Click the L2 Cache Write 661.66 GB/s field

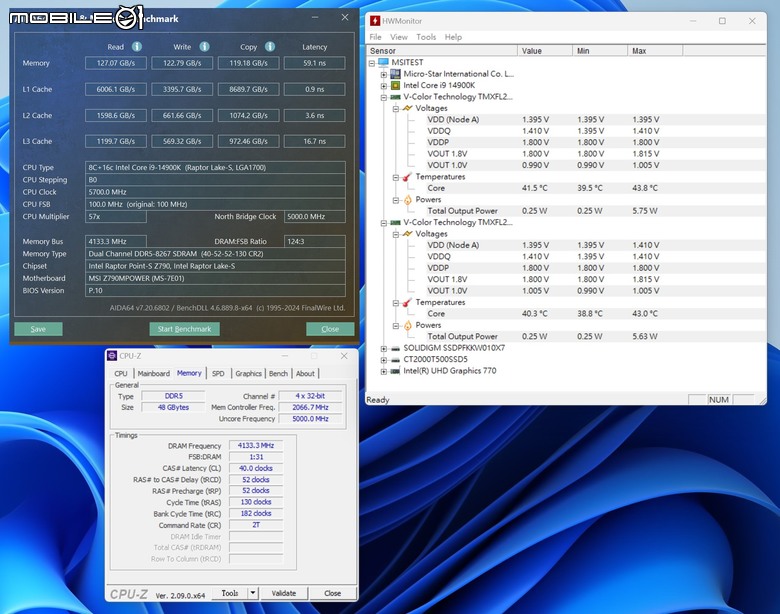[x=182, y=115]
